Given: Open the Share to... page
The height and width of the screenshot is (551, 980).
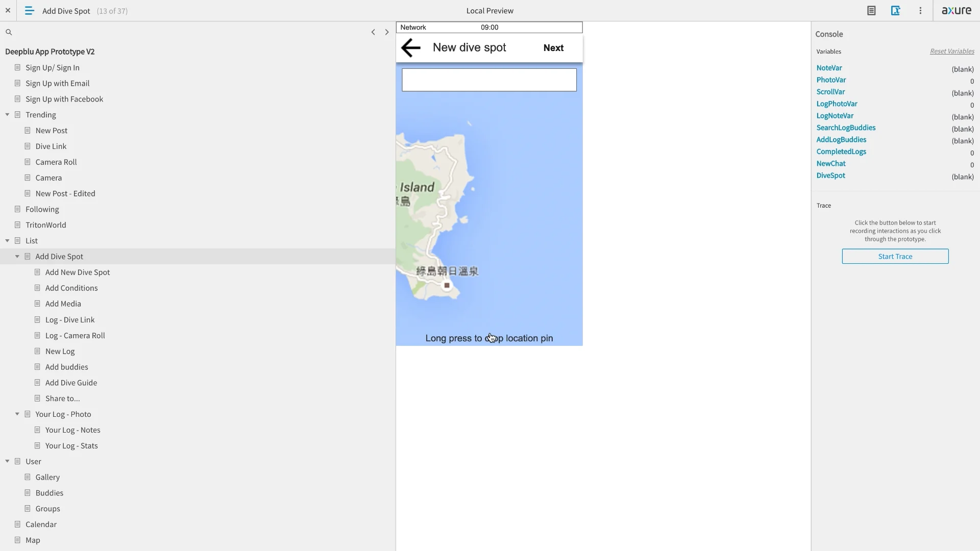Looking at the screenshot, I should 63,398.
